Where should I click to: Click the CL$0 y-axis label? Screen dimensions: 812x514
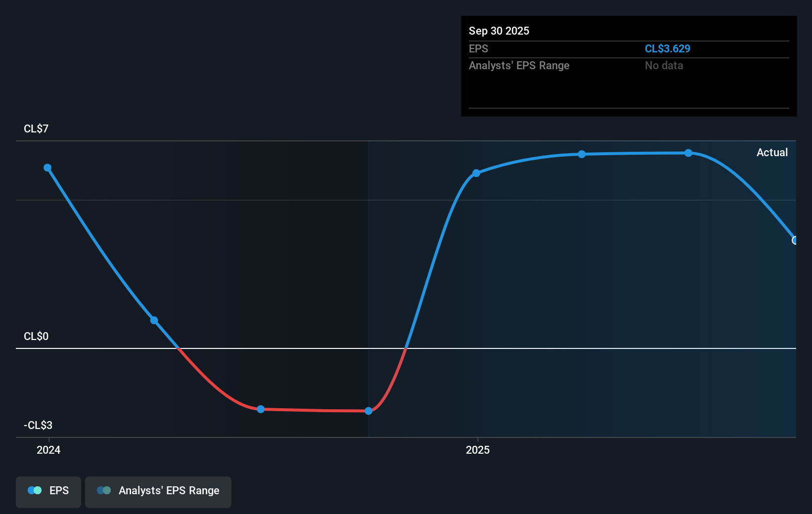coord(36,337)
